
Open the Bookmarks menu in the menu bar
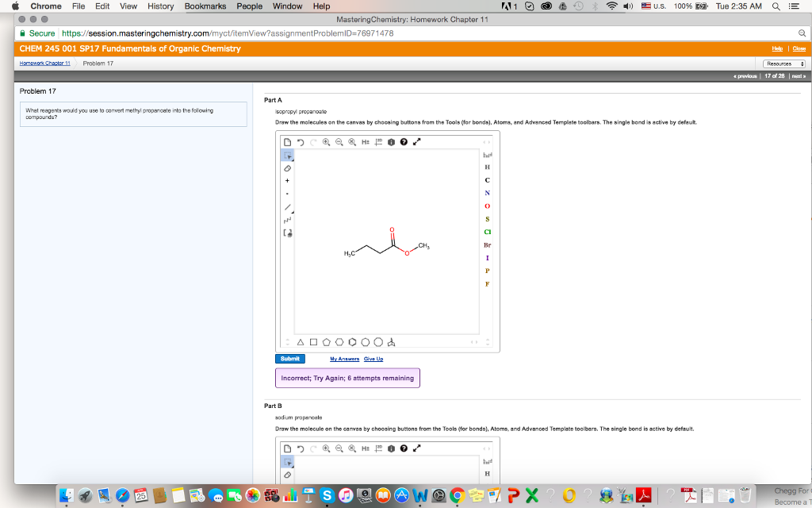(205, 6)
